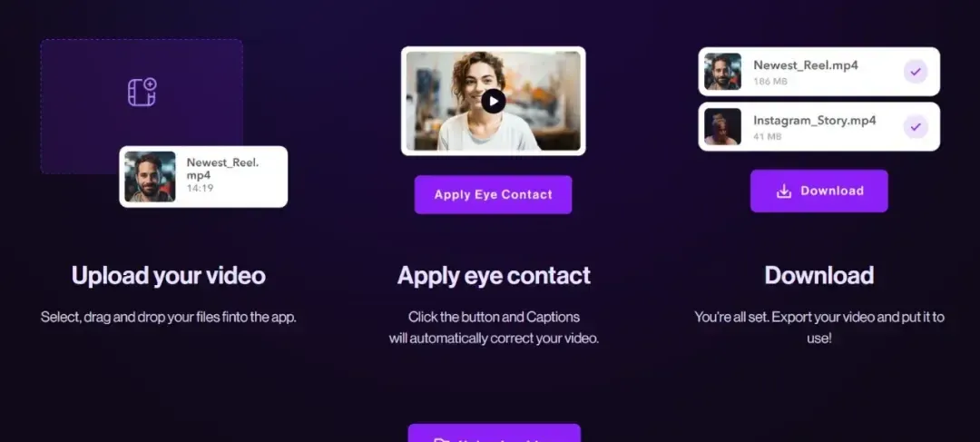Play the woman's preview video

(493, 102)
